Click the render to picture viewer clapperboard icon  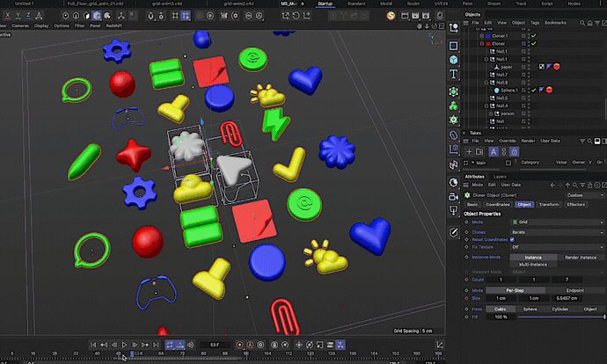click(415, 16)
